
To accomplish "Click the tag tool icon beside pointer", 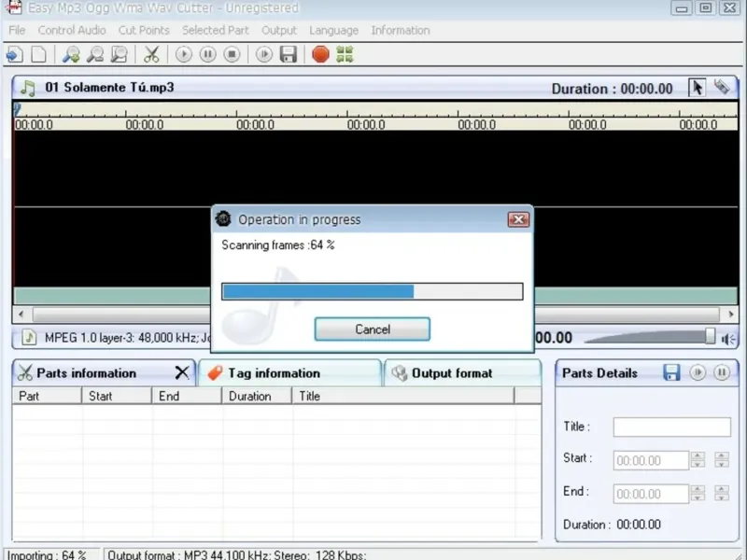I will coord(722,87).
